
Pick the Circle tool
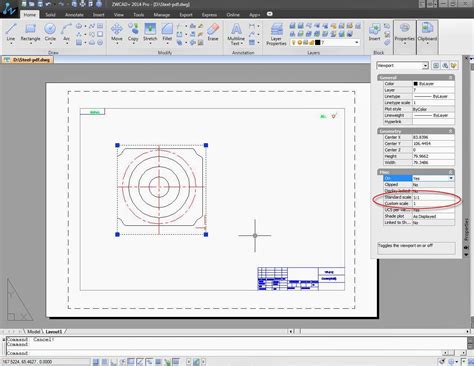(x=50, y=33)
